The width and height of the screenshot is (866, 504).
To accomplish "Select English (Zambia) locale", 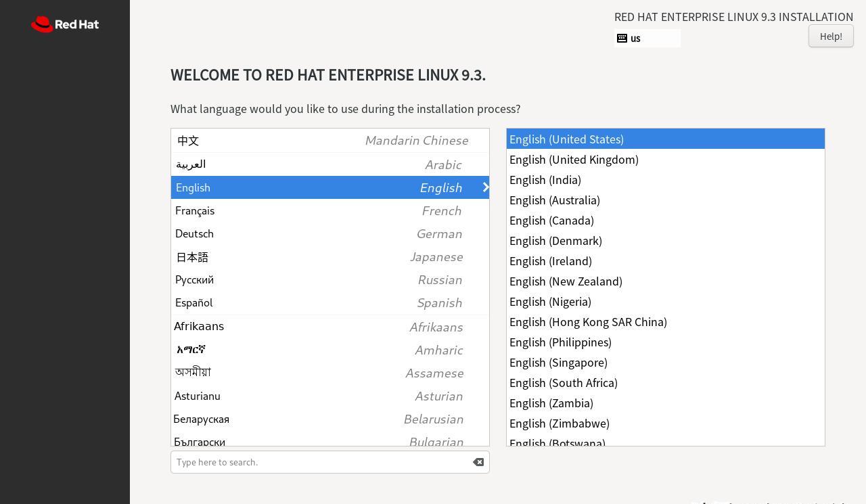I will 666,403.
